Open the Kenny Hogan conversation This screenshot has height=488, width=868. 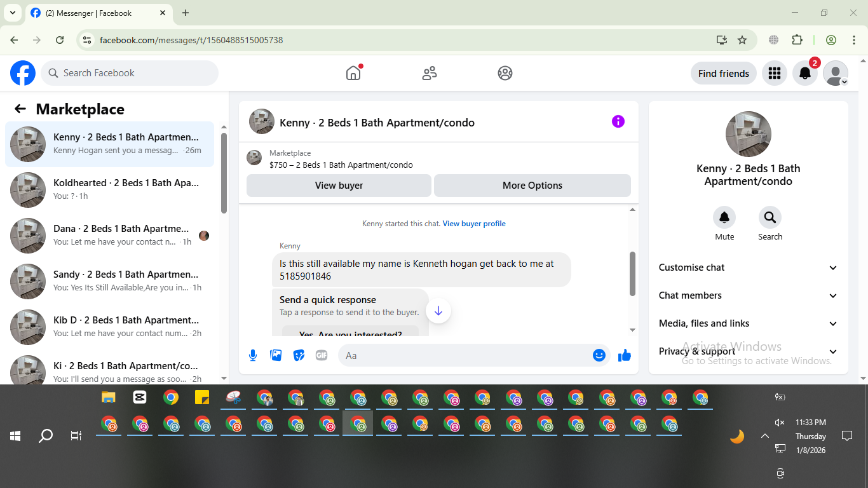pyautogui.click(x=110, y=144)
